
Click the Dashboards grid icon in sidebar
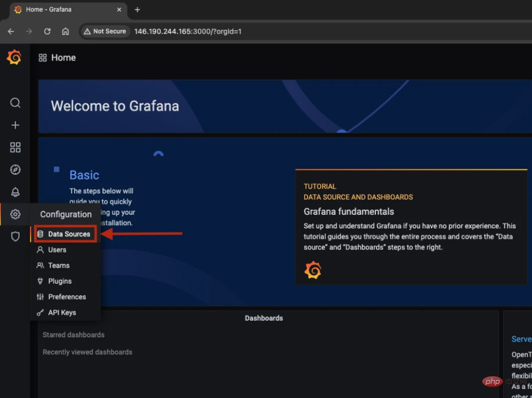coord(15,147)
